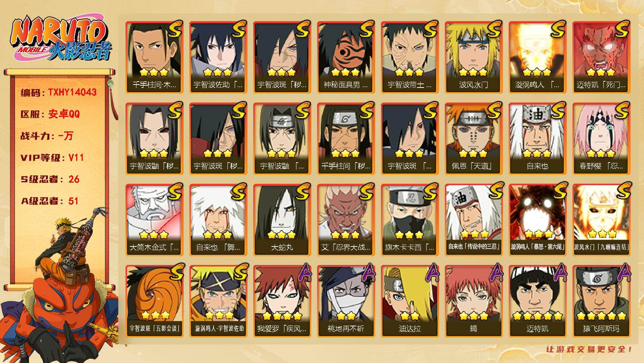This screenshot has width=644, height=363.
Task: Click the S级忍者 count of 26
Action: [x=74, y=179]
